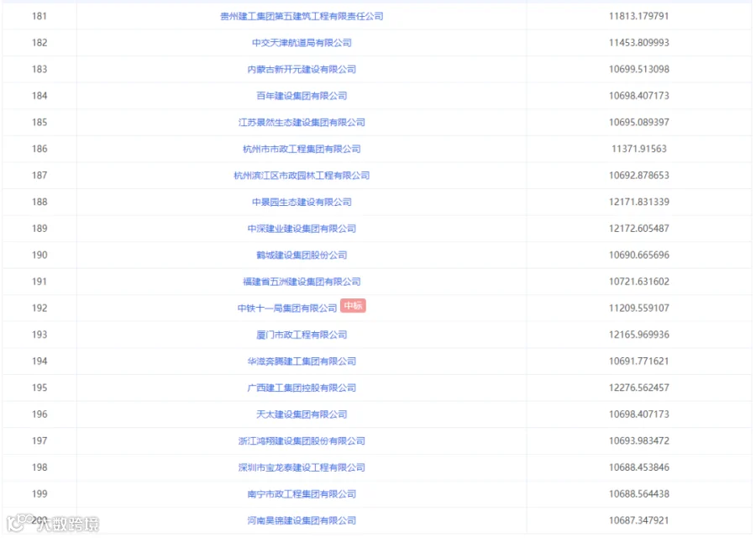Screen dimensions: 756x538
Task: Open 内蒙古新开元建设有限公司 link
Action: point(302,70)
